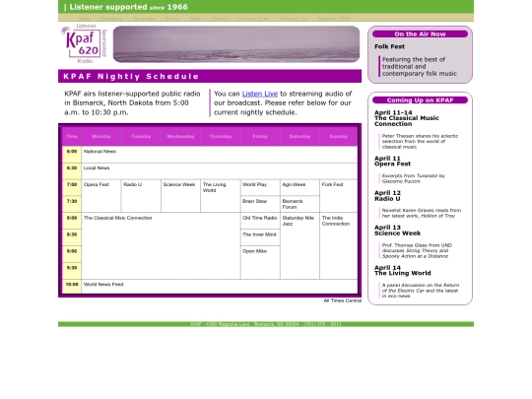The image size is (532, 399).
Task: Click Folk Fest in Sunday column
Action: pyautogui.click(x=339, y=196)
